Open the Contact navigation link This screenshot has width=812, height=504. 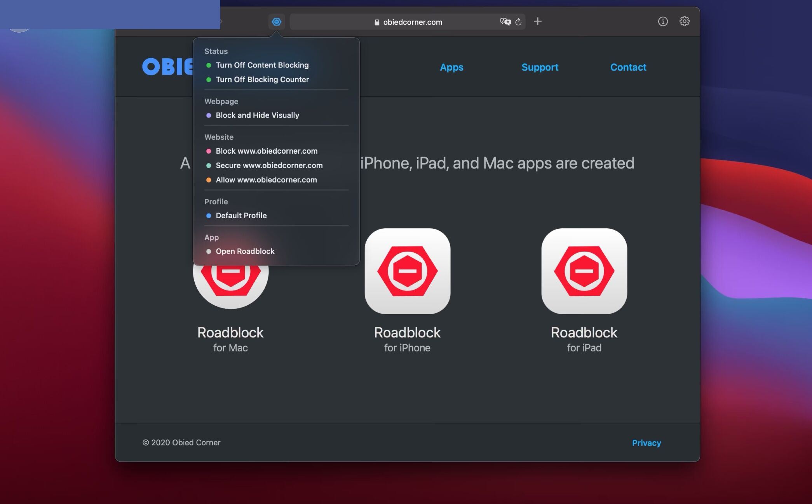pyautogui.click(x=628, y=67)
